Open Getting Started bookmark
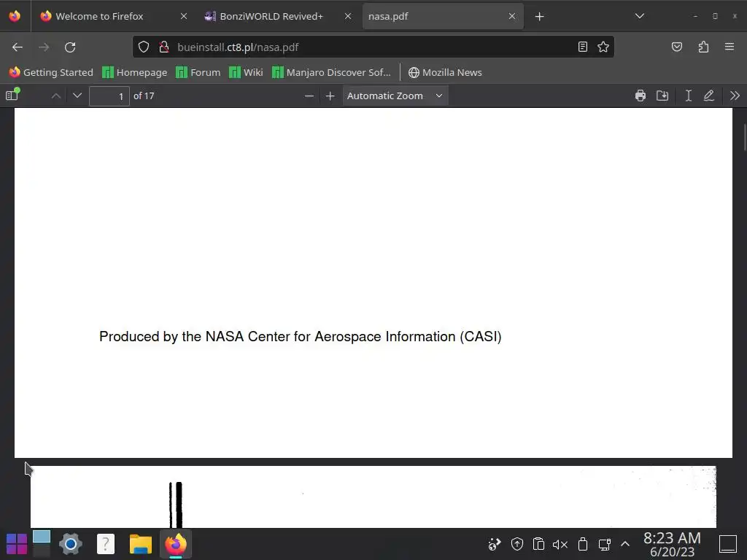The width and height of the screenshot is (747, 560). pyautogui.click(x=51, y=72)
